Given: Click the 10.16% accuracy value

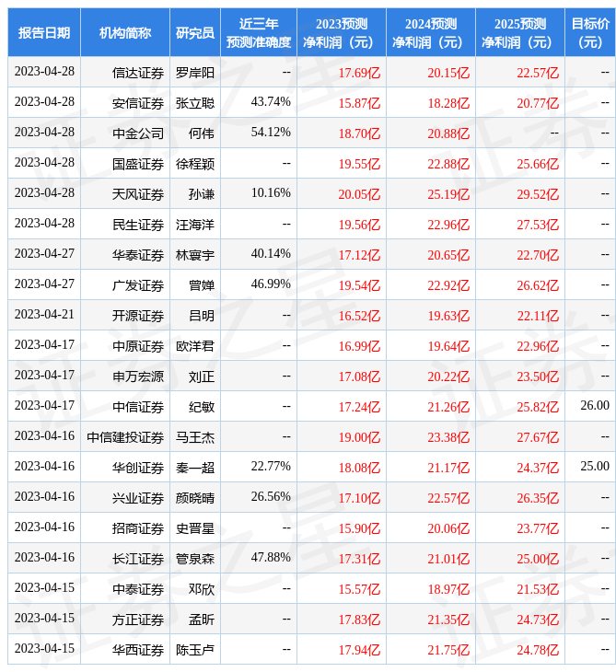Looking at the screenshot, I should click(x=271, y=193).
